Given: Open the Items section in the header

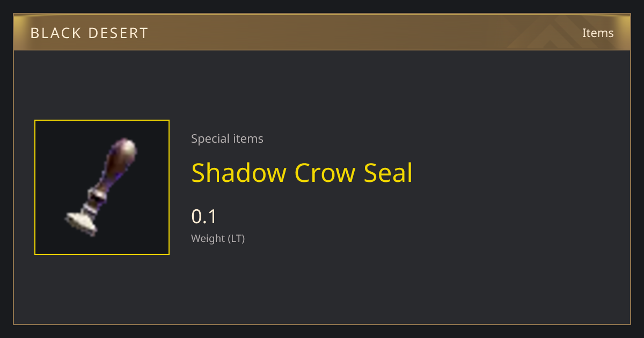Looking at the screenshot, I should [x=598, y=33].
